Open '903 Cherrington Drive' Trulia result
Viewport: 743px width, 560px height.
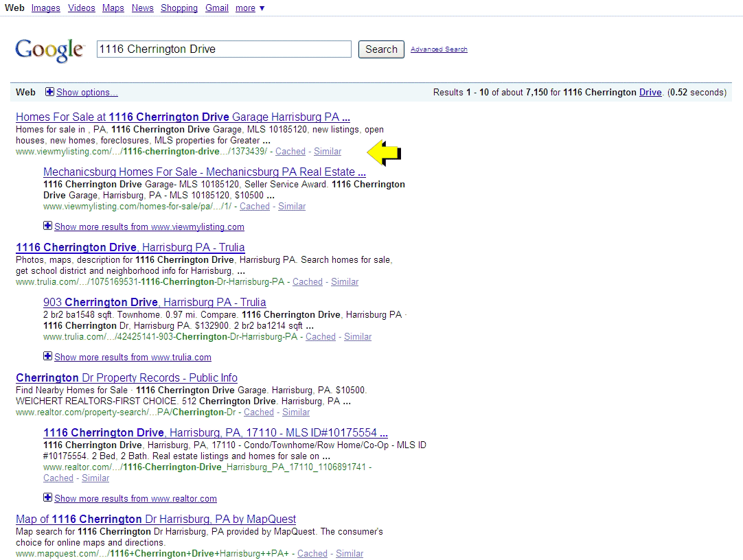pyautogui.click(x=155, y=302)
